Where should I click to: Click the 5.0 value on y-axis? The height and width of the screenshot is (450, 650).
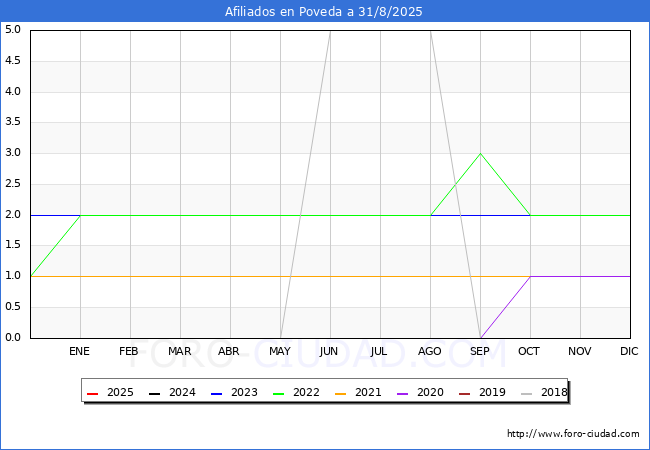point(13,30)
